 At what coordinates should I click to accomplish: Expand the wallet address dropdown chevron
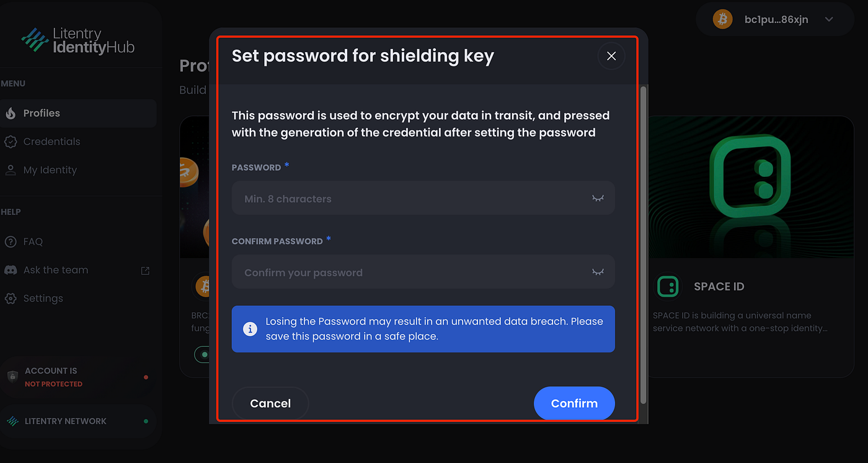coord(829,19)
